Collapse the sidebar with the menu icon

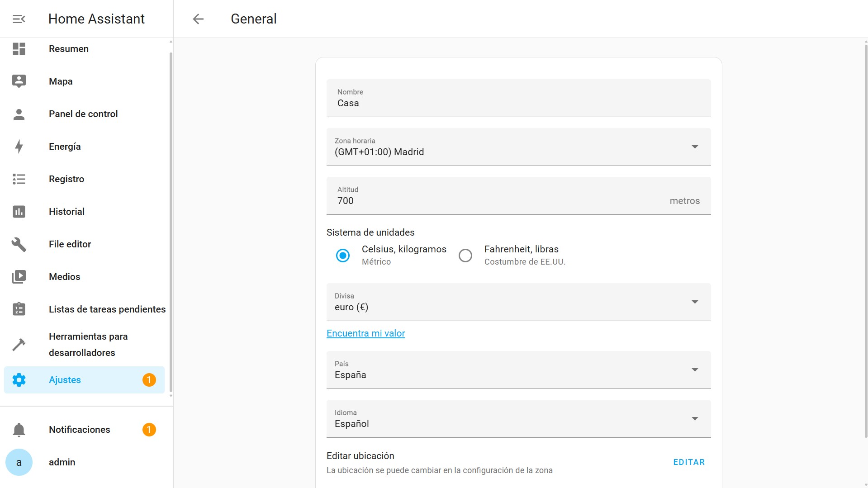19,19
